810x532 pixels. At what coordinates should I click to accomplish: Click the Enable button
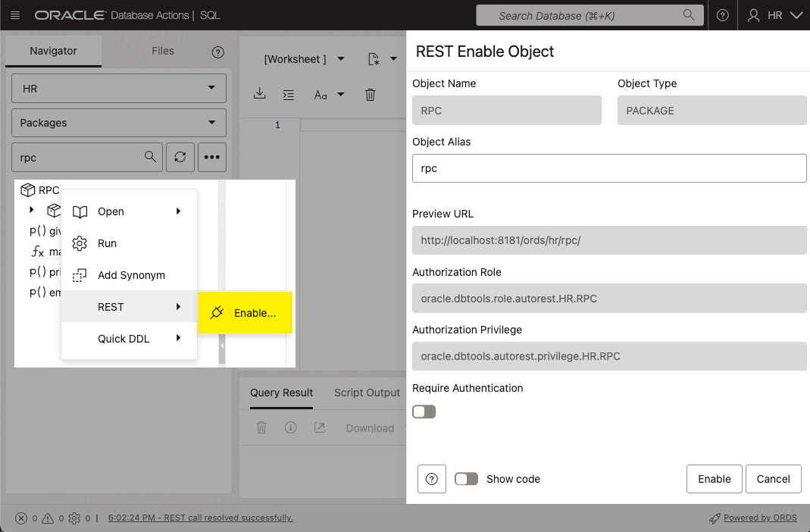pos(715,479)
